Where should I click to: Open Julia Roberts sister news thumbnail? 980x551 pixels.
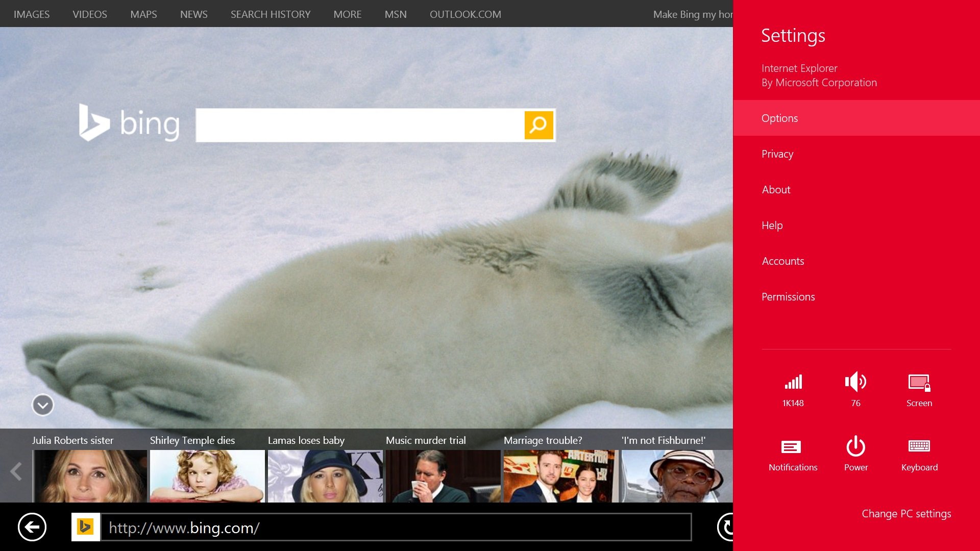click(x=90, y=476)
